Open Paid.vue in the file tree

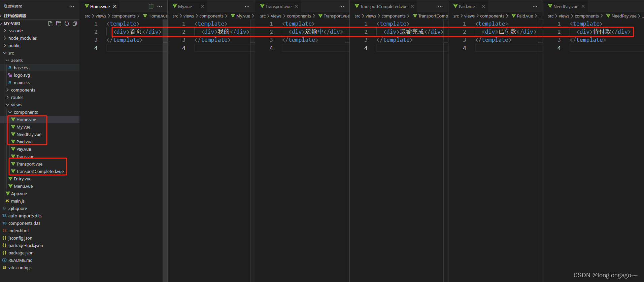coord(40,142)
